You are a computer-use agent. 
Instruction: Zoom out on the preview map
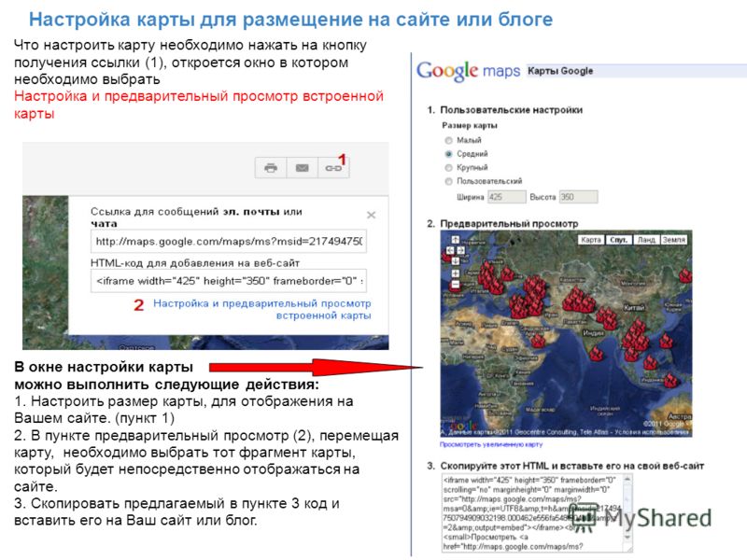(456, 285)
